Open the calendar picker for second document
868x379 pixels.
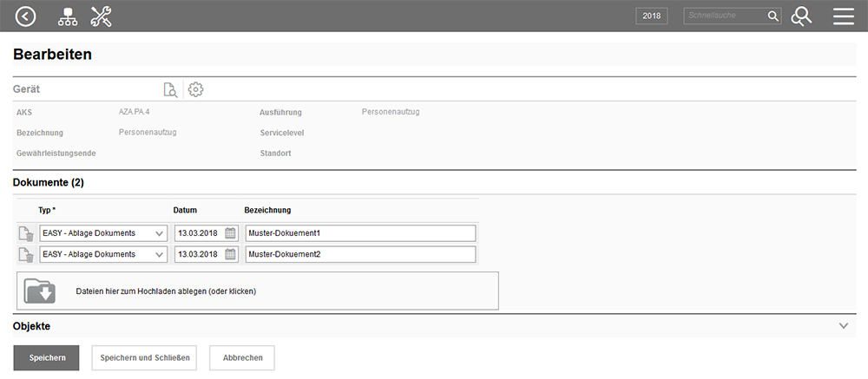click(x=230, y=254)
